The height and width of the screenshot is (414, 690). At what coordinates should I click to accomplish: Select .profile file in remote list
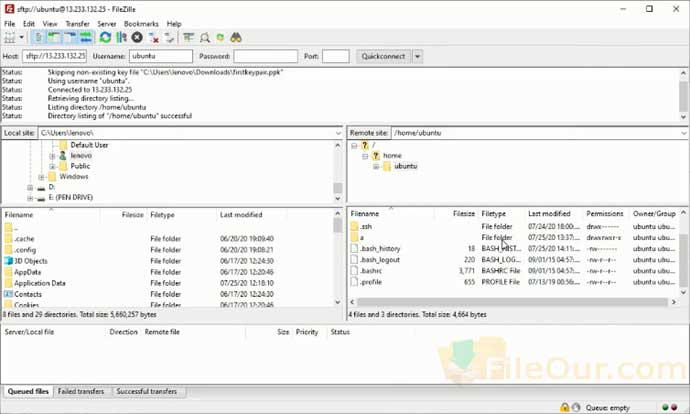(371, 282)
